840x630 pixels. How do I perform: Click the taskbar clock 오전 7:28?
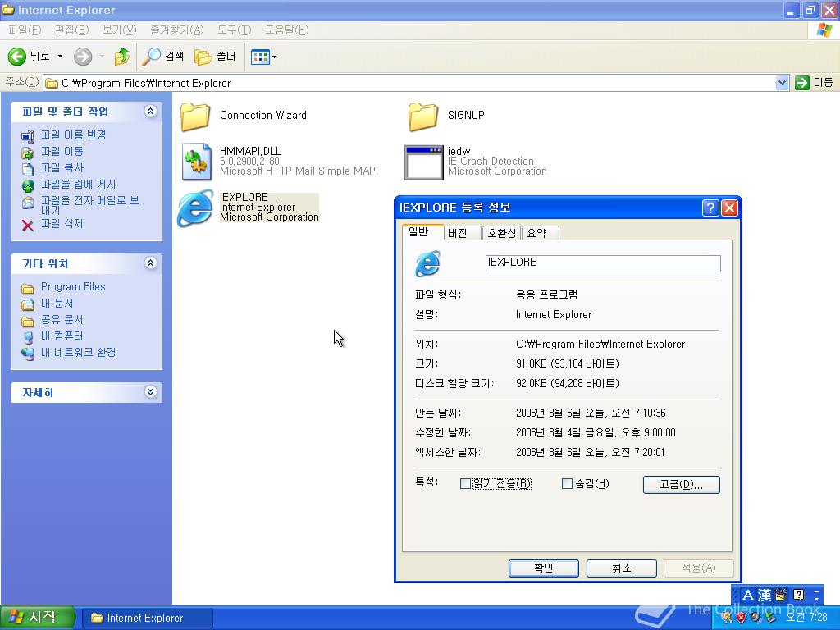pyautogui.click(x=806, y=617)
